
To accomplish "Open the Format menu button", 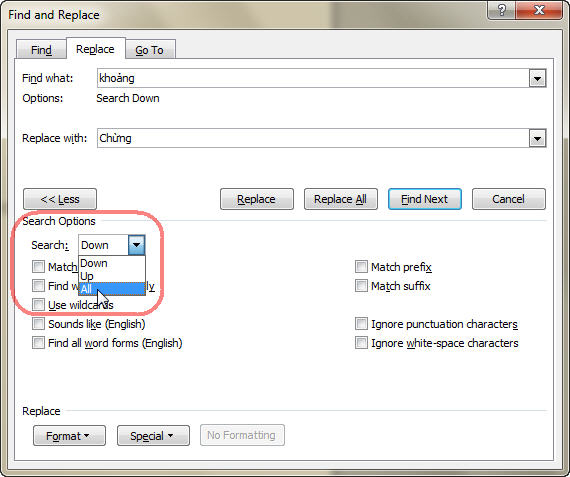I will click(69, 436).
